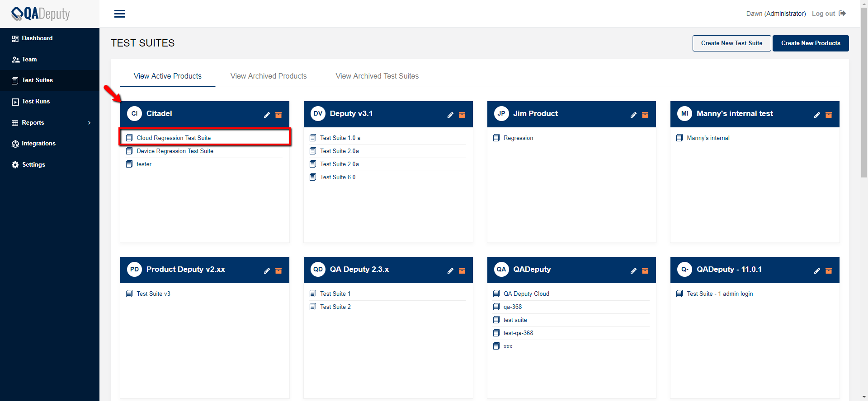Toggle the hamburger sidebar menu icon
Viewport: 868px width, 401px height.
(120, 14)
